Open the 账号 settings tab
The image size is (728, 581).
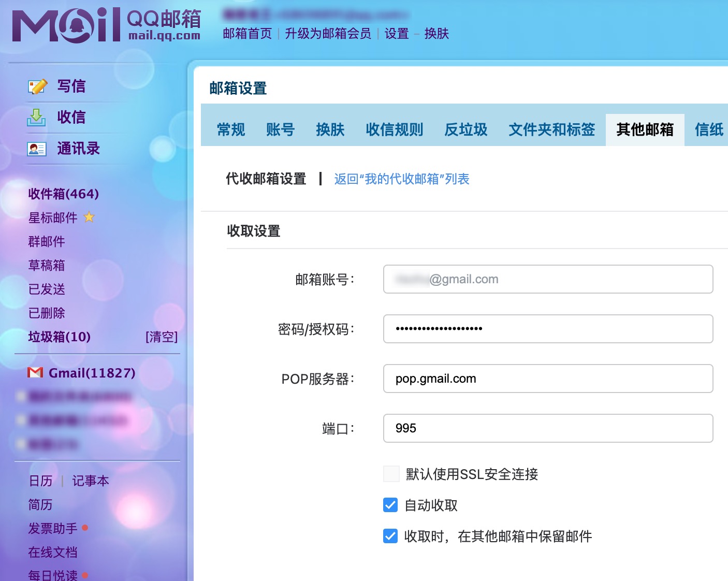click(x=280, y=129)
